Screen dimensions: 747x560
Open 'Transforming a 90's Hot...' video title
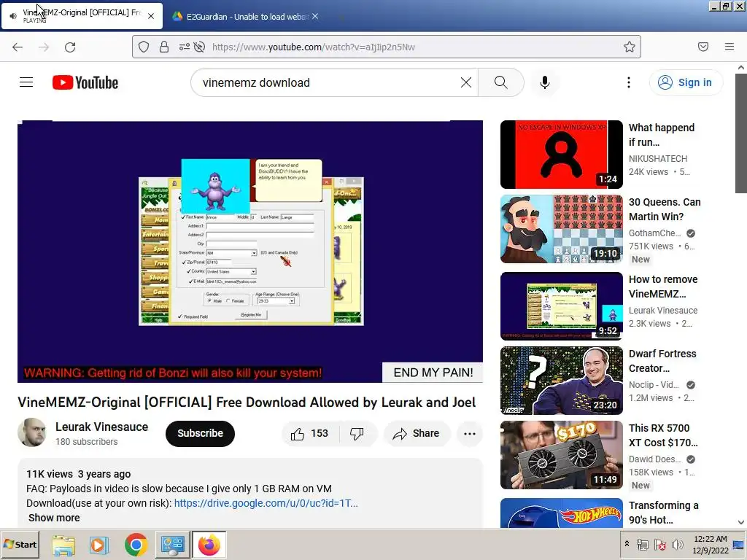point(663,513)
